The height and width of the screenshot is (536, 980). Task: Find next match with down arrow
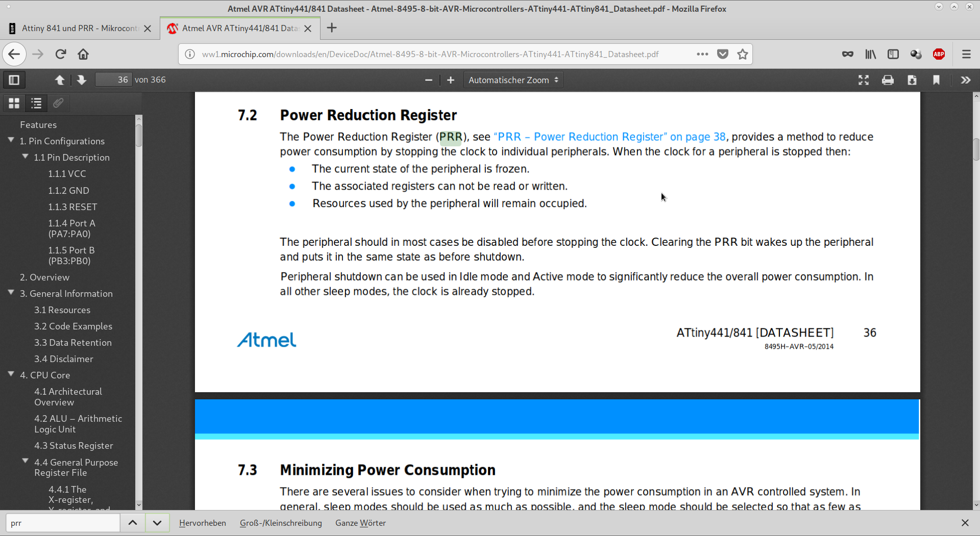(x=157, y=523)
